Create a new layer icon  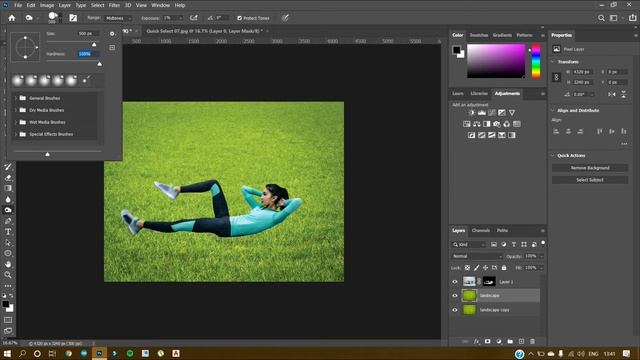(x=521, y=341)
